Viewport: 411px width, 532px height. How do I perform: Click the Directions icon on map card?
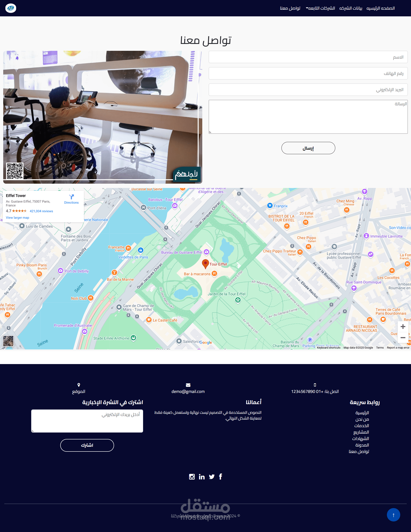point(71,197)
